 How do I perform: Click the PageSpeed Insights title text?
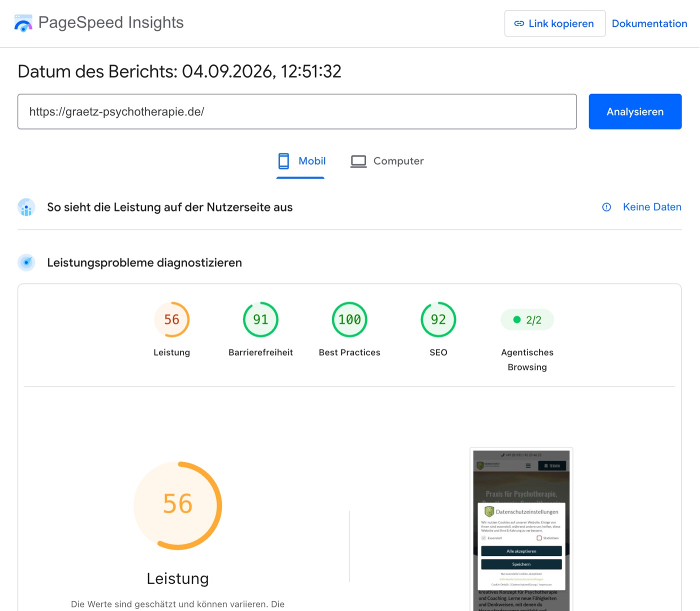pyautogui.click(x=111, y=22)
